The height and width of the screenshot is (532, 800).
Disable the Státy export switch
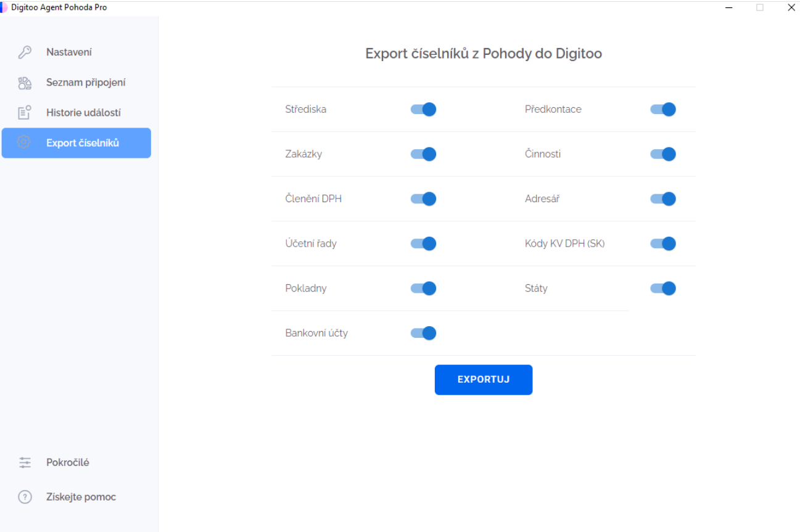[x=663, y=289]
